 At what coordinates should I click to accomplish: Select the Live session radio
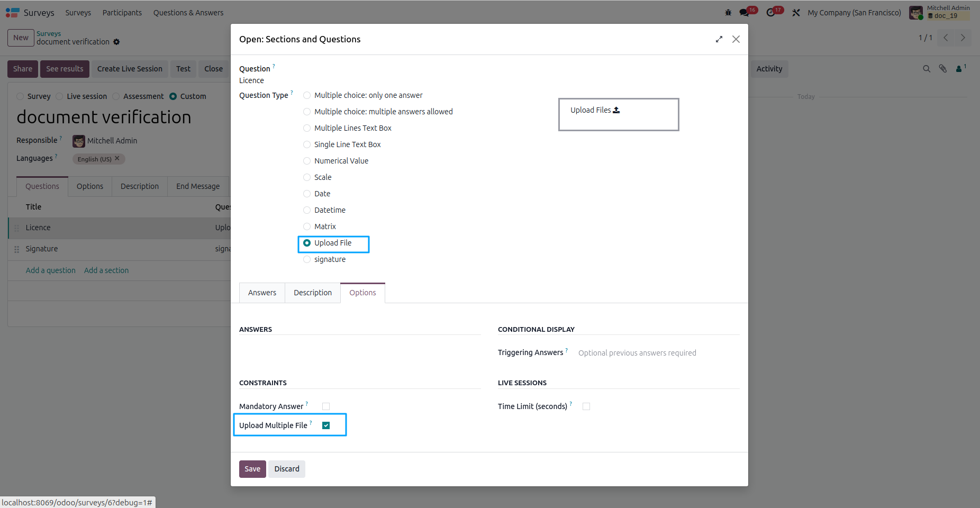pos(59,96)
